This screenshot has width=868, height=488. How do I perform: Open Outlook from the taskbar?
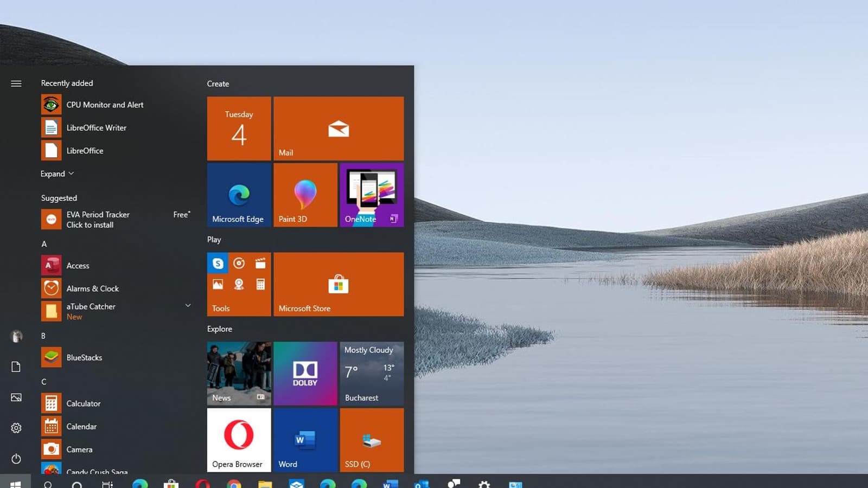click(422, 483)
